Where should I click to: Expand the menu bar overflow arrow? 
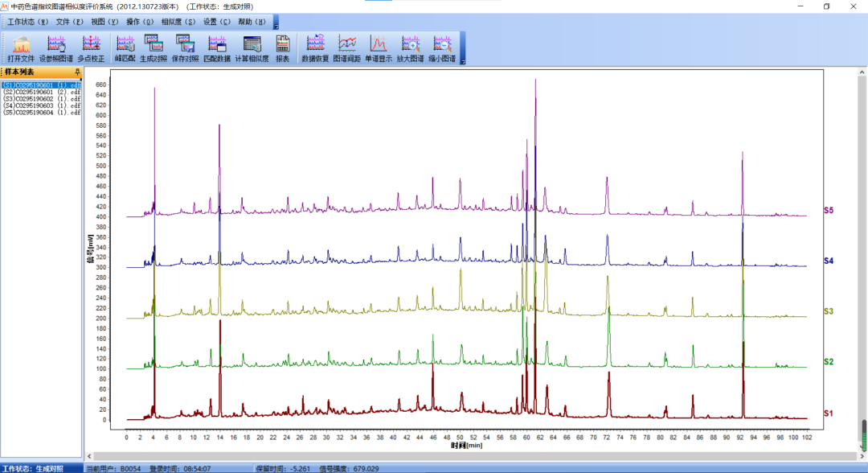point(276,26)
